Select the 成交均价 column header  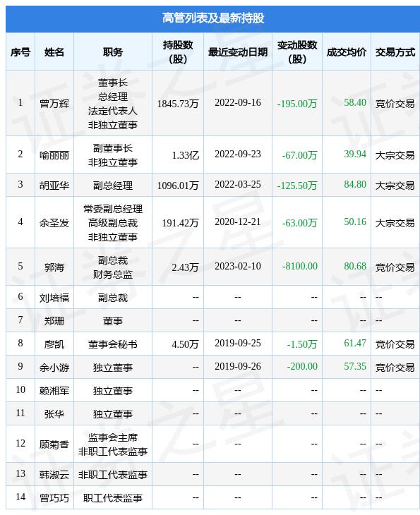pyautogui.click(x=347, y=52)
